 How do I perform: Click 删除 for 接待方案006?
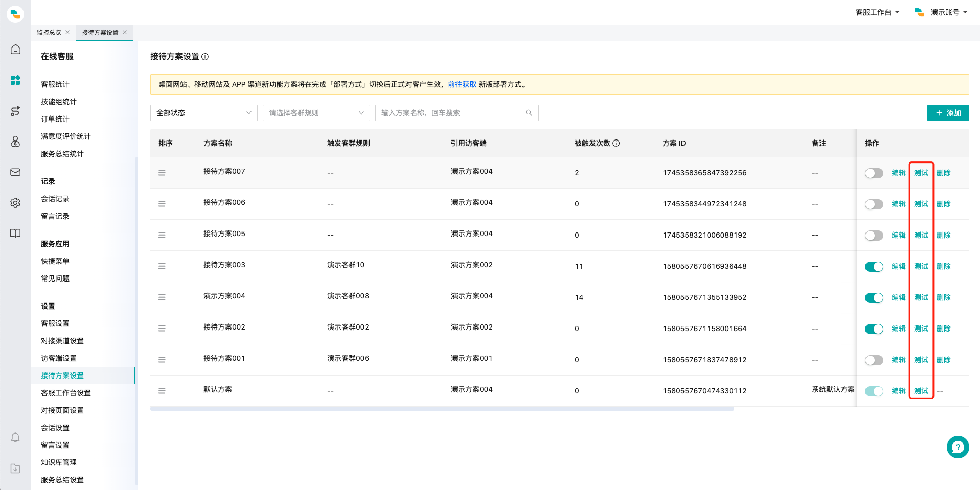click(943, 204)
